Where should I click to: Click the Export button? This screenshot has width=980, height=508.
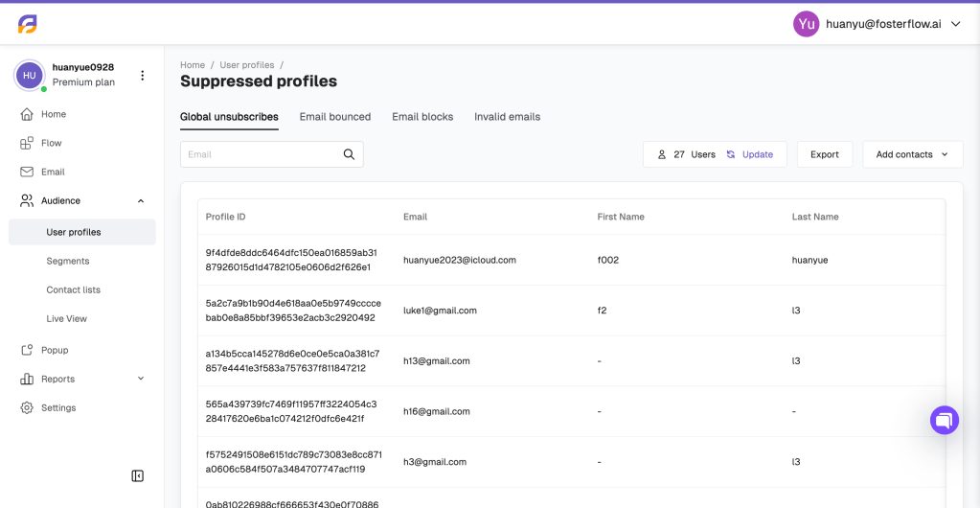tap(825, 154)
